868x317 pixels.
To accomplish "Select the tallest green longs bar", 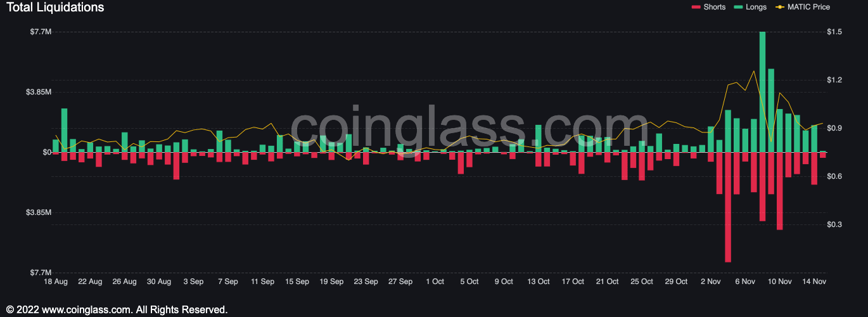I will [x=762, y=92].
